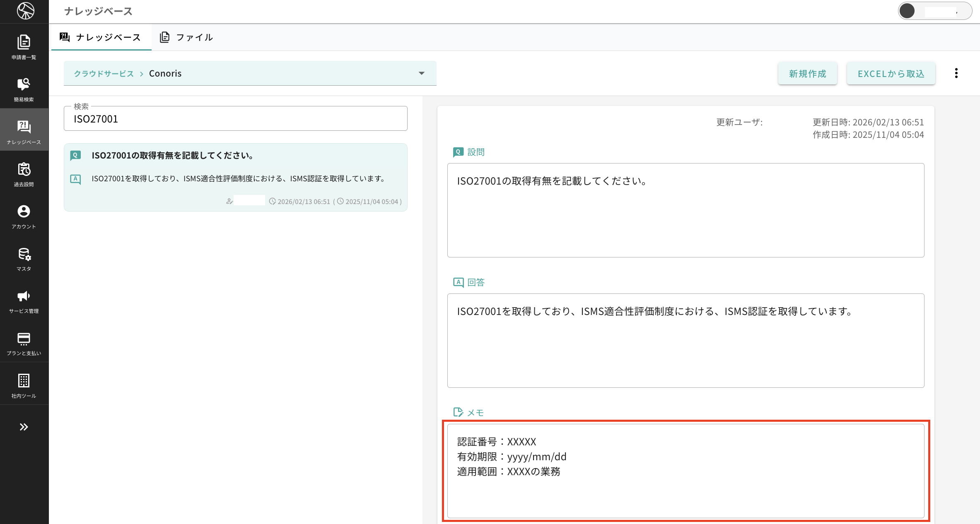Open サービス管理 megaphone icon
This screenshot has width=980, height=524.
click(x=24, y=301)
